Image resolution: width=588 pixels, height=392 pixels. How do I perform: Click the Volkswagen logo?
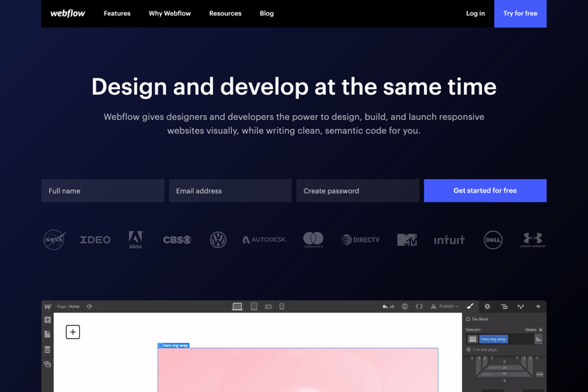[218, 240]
